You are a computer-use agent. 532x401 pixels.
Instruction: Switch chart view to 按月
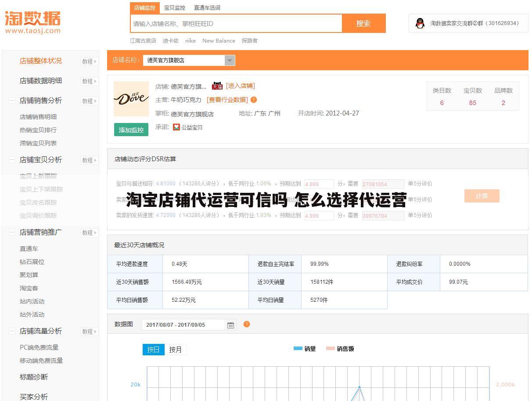pyautogui.click(x=175, y=350)
